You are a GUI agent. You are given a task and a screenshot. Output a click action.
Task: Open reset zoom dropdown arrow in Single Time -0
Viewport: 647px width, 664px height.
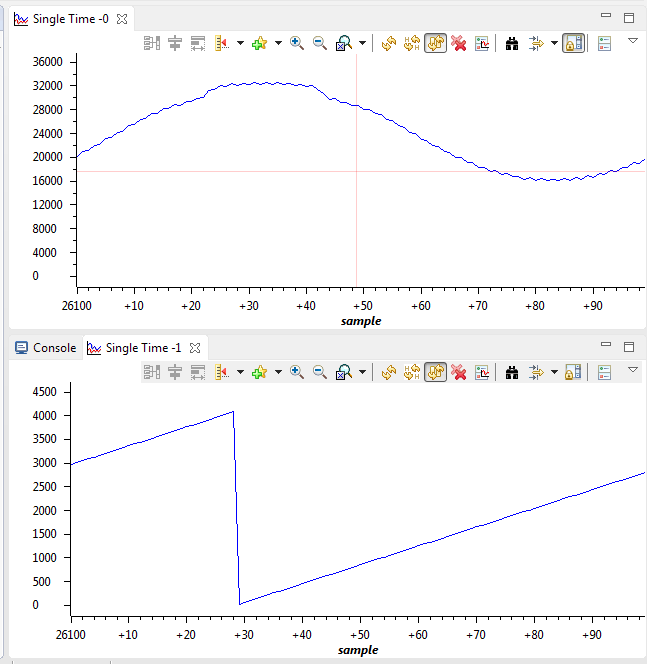(362, 43)
